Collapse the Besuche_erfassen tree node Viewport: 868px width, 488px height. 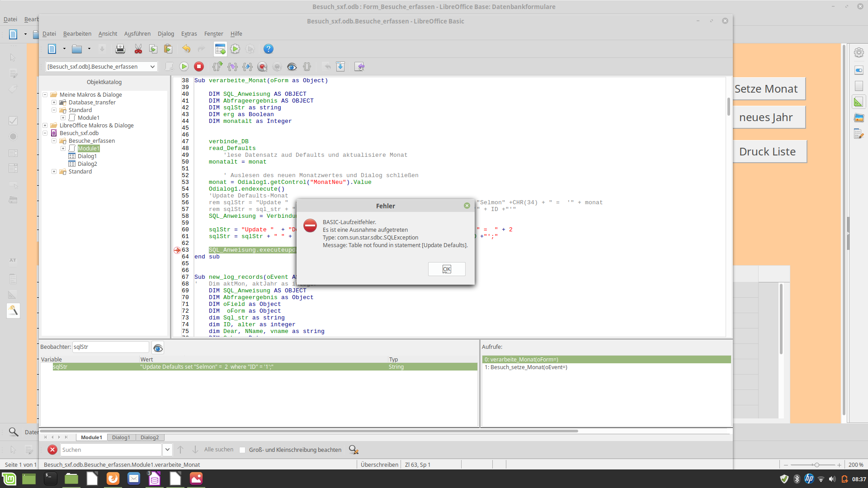pyautogui.click(x=54, y=141)
